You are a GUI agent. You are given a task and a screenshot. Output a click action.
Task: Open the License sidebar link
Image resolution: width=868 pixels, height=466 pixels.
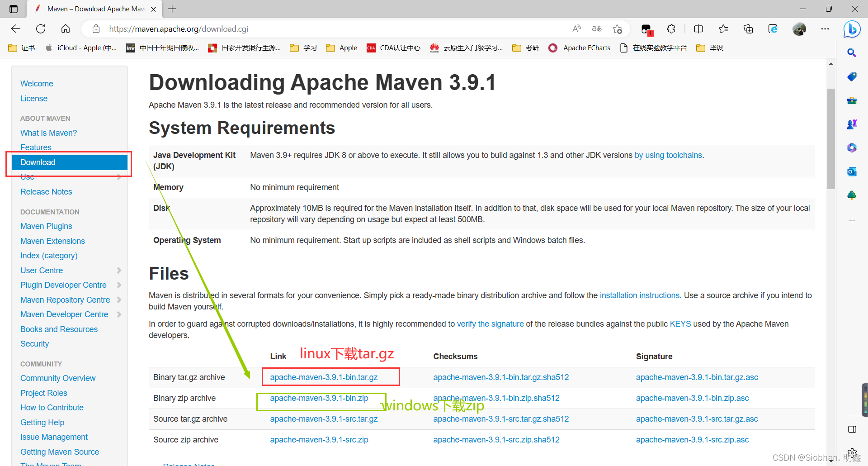click(34, 99)
